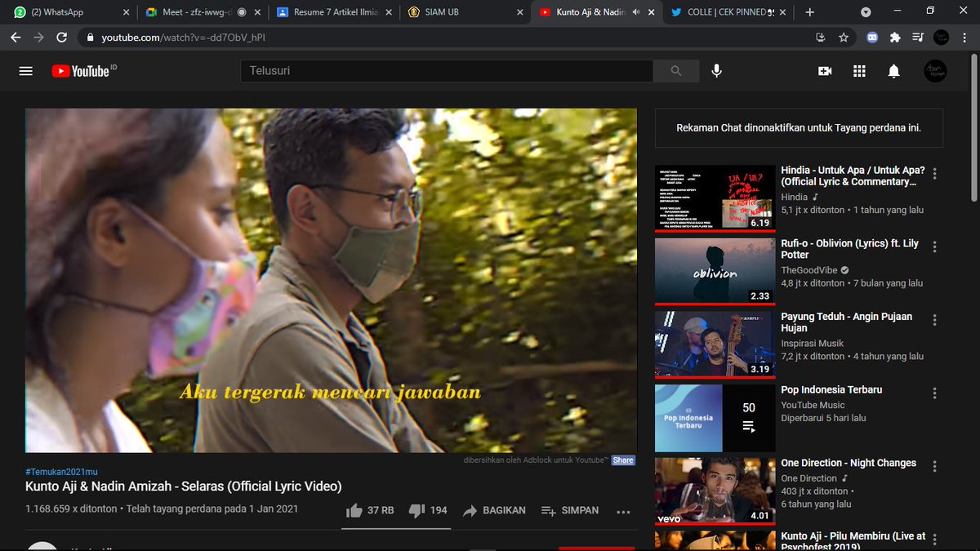Open the YouTube apps grid icon
Screen dimensions: 980x551
(x=859, y=71)
